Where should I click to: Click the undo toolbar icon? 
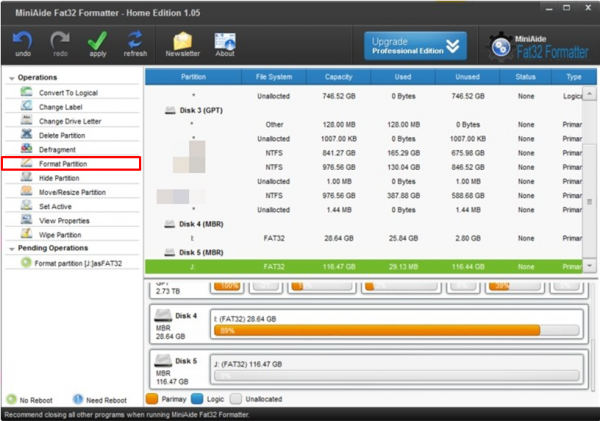coord(23,43)
